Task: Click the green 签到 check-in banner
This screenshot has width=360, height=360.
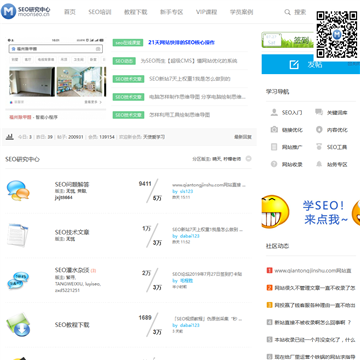Action: coord(287,40)
